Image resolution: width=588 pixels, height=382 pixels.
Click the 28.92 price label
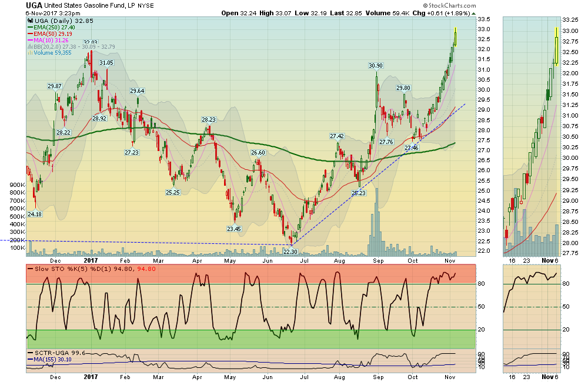point(99,119)
